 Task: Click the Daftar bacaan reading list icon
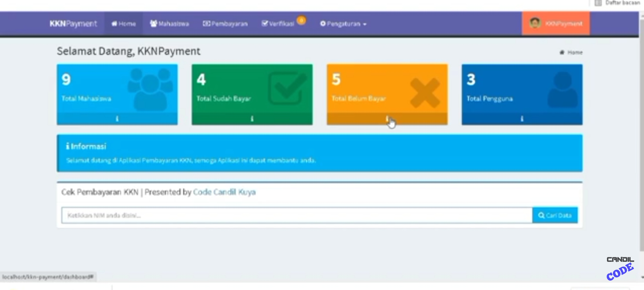(598, 3)
